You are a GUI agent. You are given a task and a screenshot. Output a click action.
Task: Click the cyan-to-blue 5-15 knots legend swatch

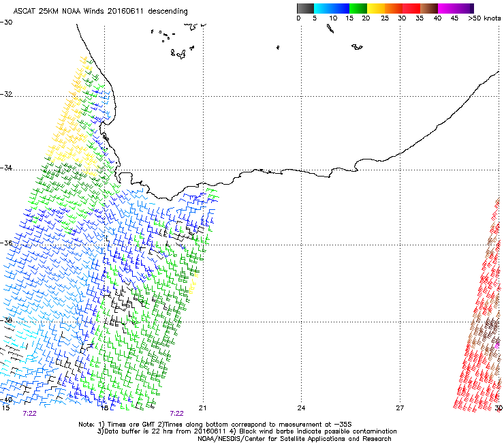pyautogui.click(x=332, y=8)
